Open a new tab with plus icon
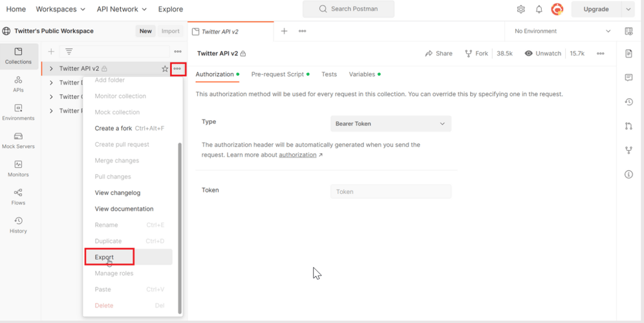Image resolution: width=644 pixels, height=323 pixels. click(x=284, y=31)
